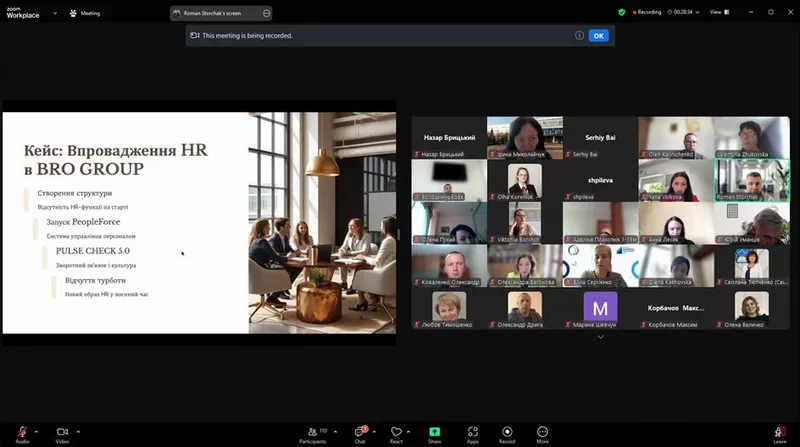Click the office meeting photo on slide

pos(322,223)
